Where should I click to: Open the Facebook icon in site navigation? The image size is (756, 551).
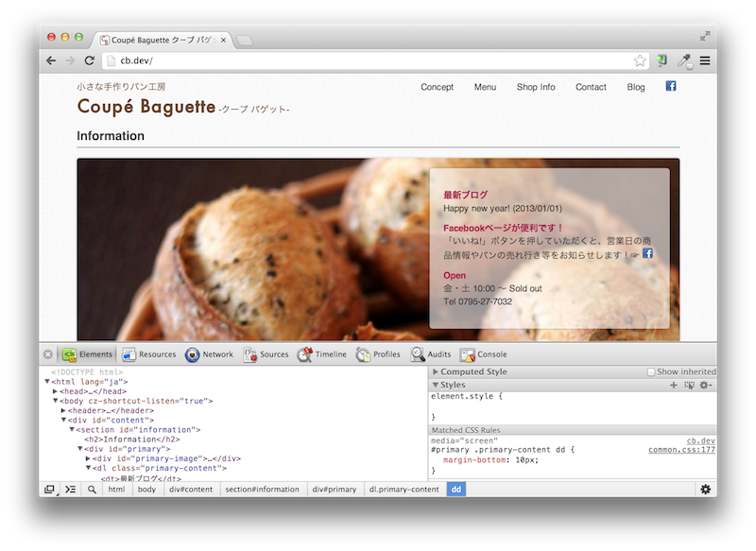point(671,86)
